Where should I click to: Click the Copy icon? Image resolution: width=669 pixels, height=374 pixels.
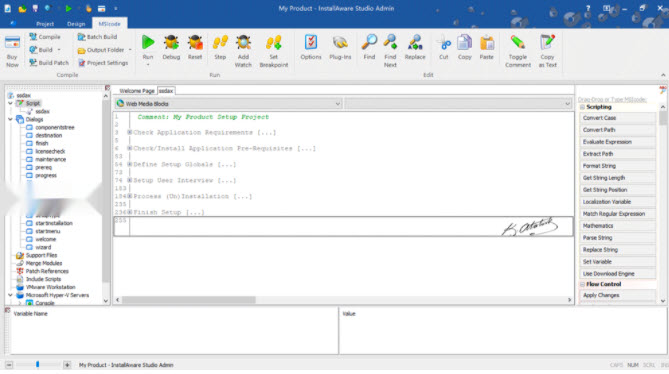pos(465,42)
